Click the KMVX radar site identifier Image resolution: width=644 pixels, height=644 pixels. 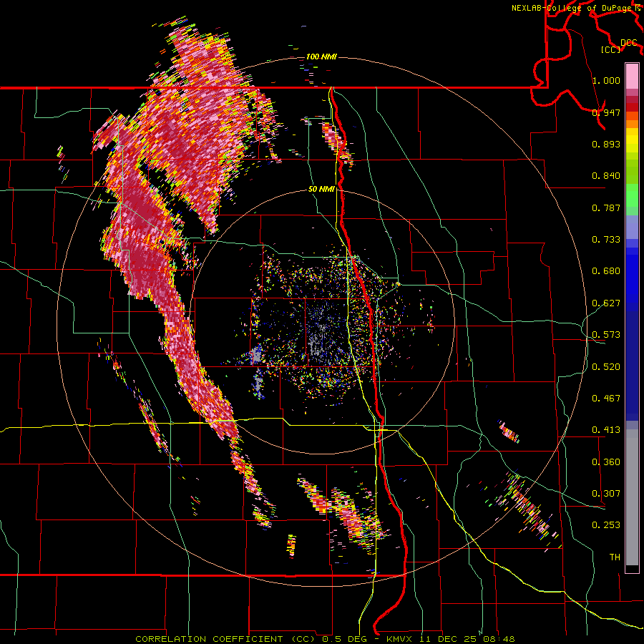[401, 639]
